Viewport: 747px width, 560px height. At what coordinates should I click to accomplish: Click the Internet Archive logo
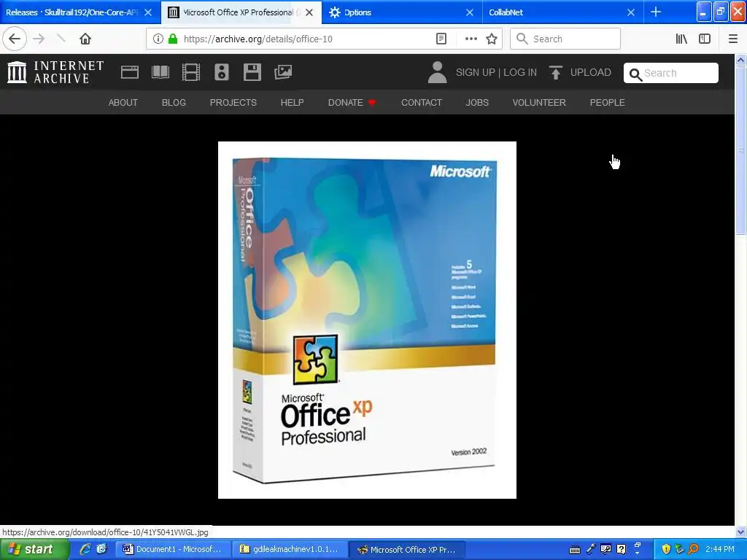click(55, 72)
